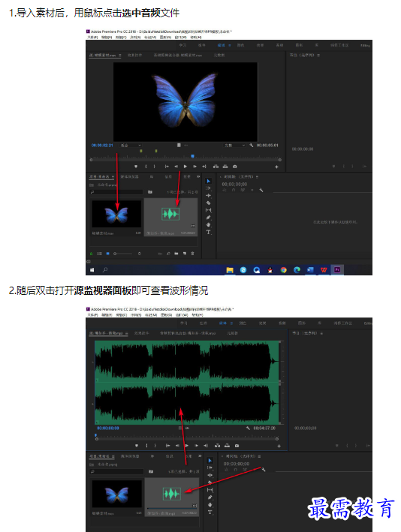Screen dimensions: 401x532
Task: Click Find icon in step 1 project panel
Action: click(168, 254)
